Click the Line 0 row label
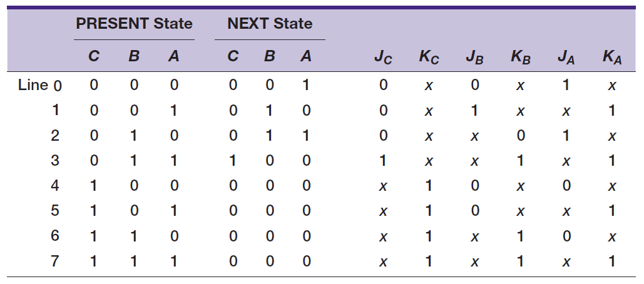Viewport: 644px width, 284px height. click(40, 86)
